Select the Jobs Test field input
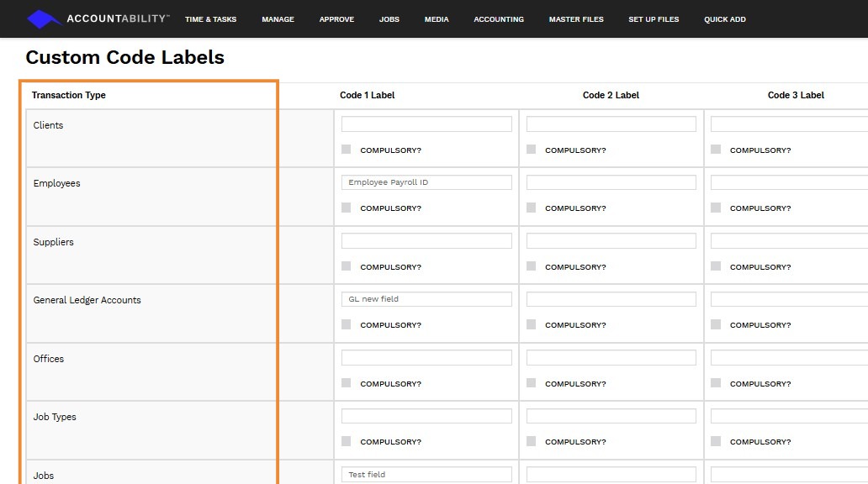Viewport: 868px width, 484px height. 426,475
